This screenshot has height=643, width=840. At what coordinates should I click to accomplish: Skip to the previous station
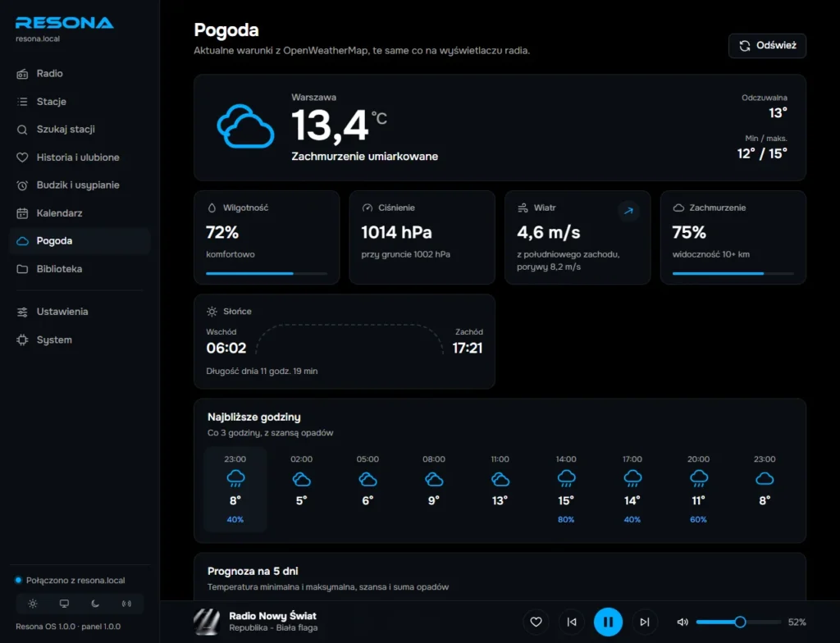tap(572, 622)
